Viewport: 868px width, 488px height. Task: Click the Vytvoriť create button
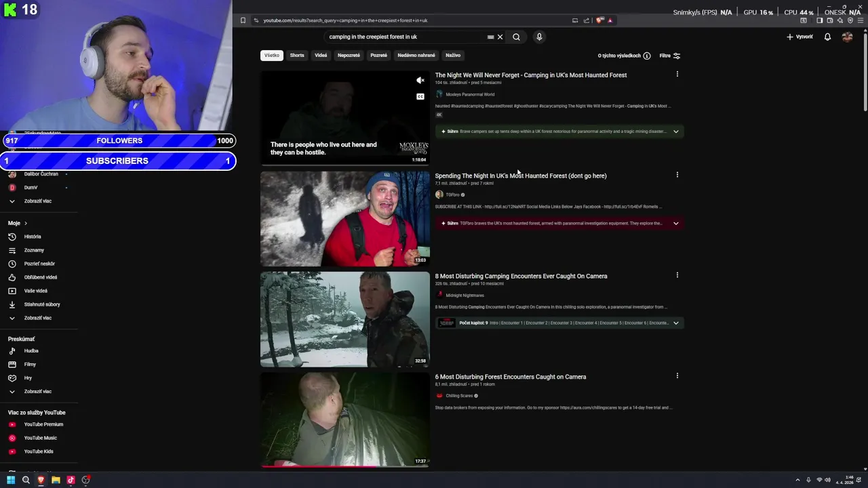coord(800,37)
